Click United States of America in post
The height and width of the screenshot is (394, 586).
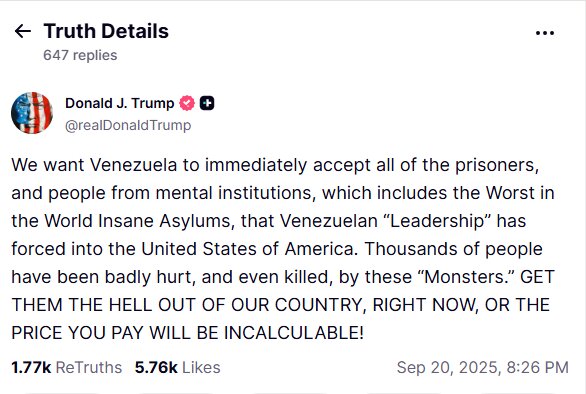(247, 249)
